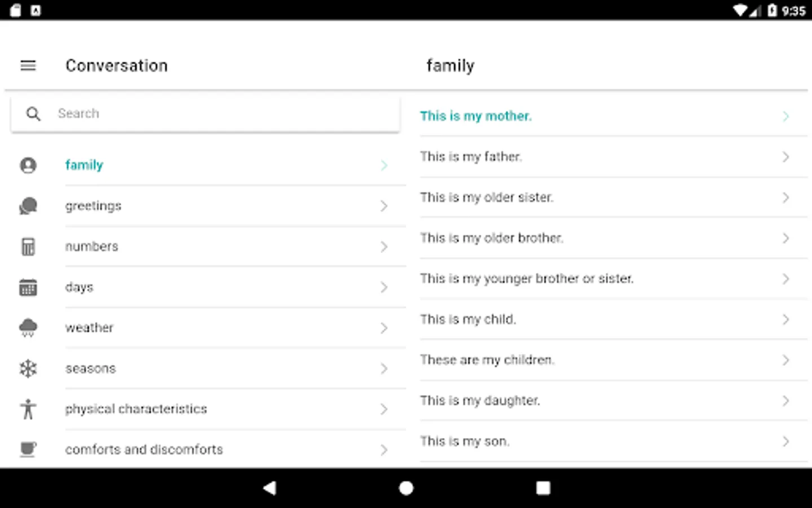Open the hamburger navigation menu
Viewport: 812px width, 508px height.
pyautogui.click(x=28, y=65)
